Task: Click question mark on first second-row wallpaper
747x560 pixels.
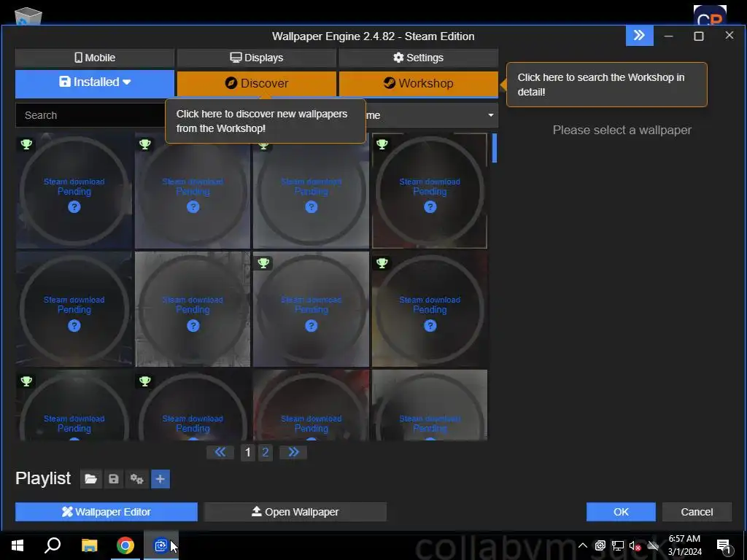Action: tap(74, 326)
